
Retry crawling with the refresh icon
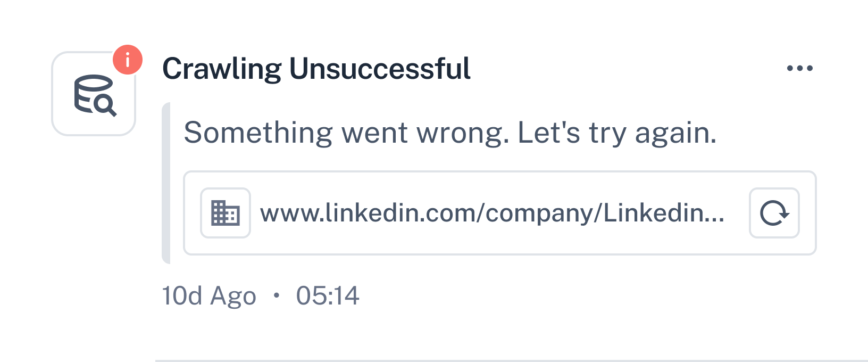pos(774,213)
